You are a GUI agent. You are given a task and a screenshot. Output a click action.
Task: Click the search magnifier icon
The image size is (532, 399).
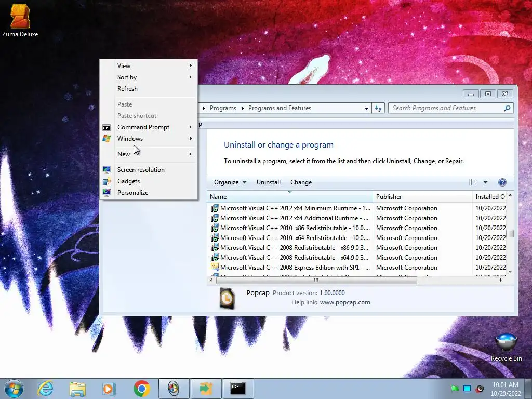(507, 108)
